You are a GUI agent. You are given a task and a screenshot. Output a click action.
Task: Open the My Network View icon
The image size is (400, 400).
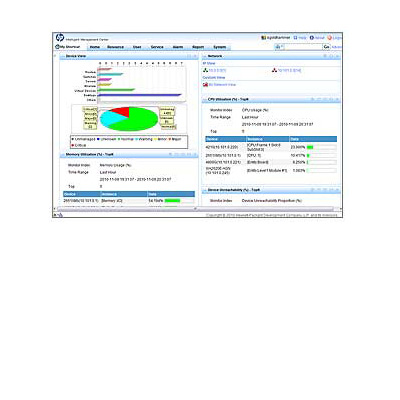pyautogui.click(x=205, y=85)
